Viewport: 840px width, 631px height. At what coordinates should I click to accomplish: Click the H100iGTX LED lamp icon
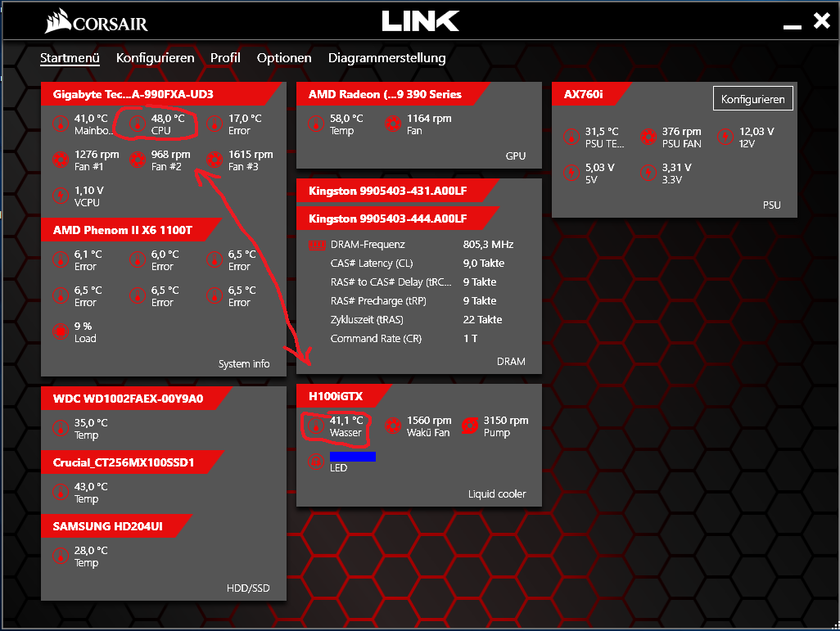coord(315,462)
